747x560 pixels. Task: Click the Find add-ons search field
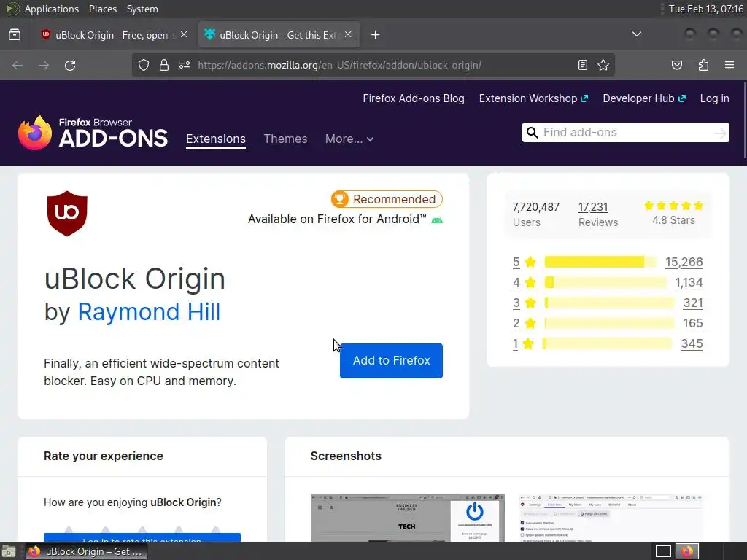625,133
